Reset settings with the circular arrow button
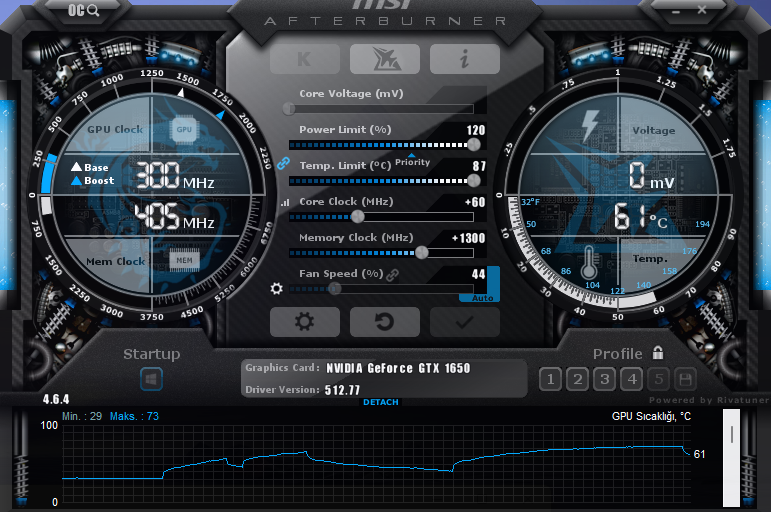 tap(385, 322)
